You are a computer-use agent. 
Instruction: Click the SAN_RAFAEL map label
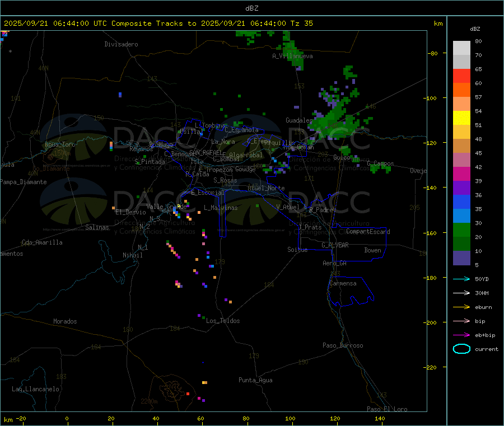[206, 152]
